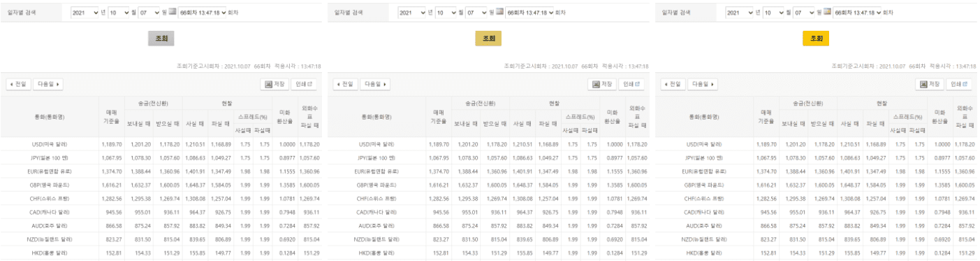980x261 pixels.
Task: Go to 전일 in right panel
Action: (x=672, y=84)
